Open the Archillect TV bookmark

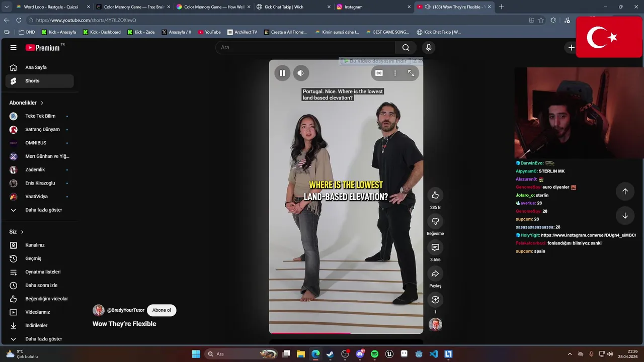pos(242,32)
